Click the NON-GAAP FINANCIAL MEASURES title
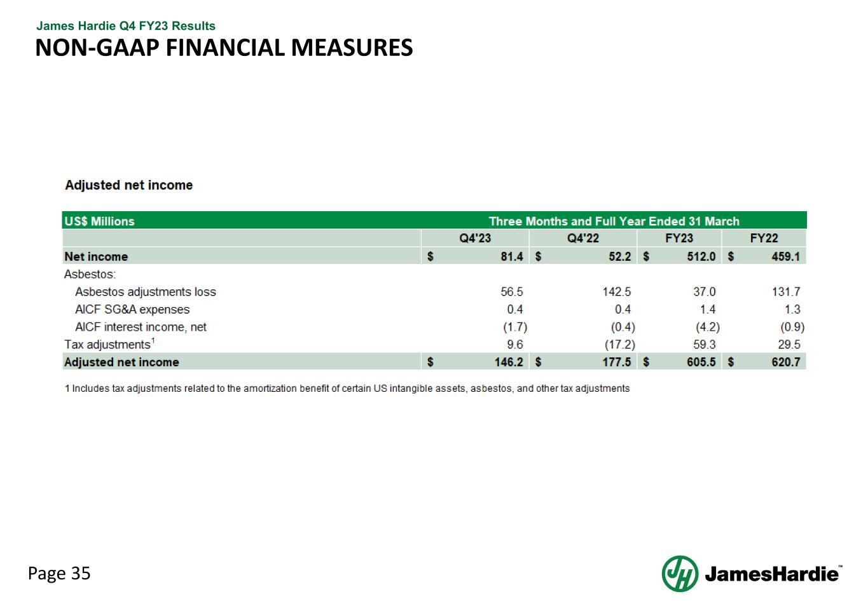The width and height of the screenshot is (868, 601). [x=224, y=48]
